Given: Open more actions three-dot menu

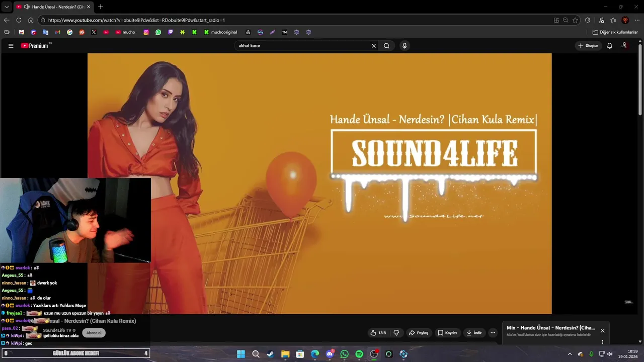Looking at the screenshot, I should 493,333.
